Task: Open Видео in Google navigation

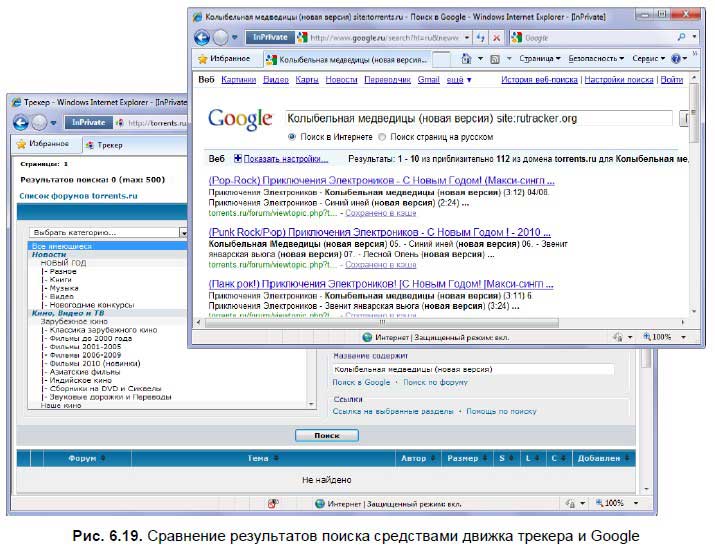Action: 276,80
